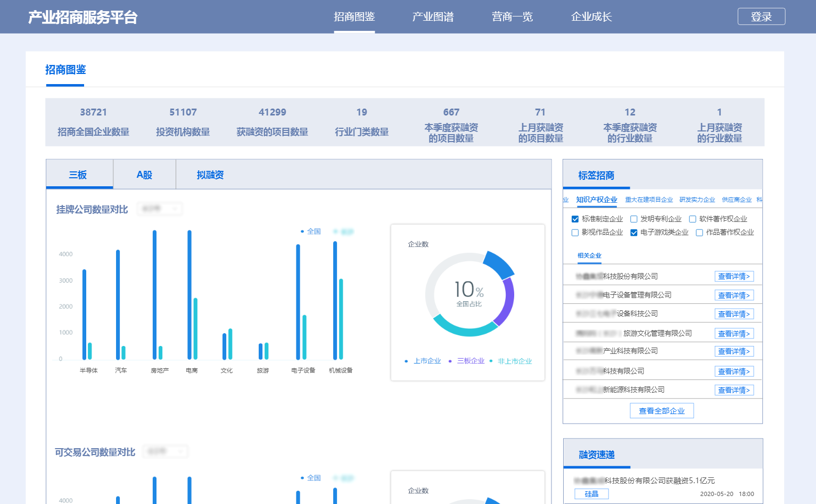Screen dimensions: 816x504
Task: Open the filter dropdown beside 挂牌公司数量对比 title
Action: (160, 209)
